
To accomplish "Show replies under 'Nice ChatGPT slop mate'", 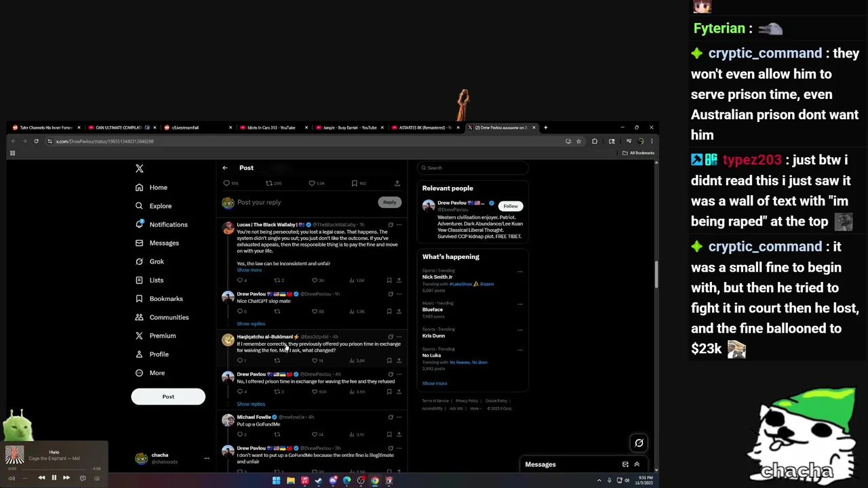I will 251,323.
